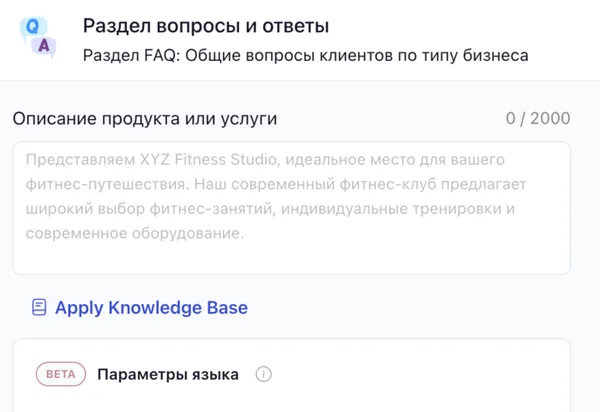Viewport: 600px width, 412px height.
Task: Click the purple A speech bubble
Action: pos(44,45)
